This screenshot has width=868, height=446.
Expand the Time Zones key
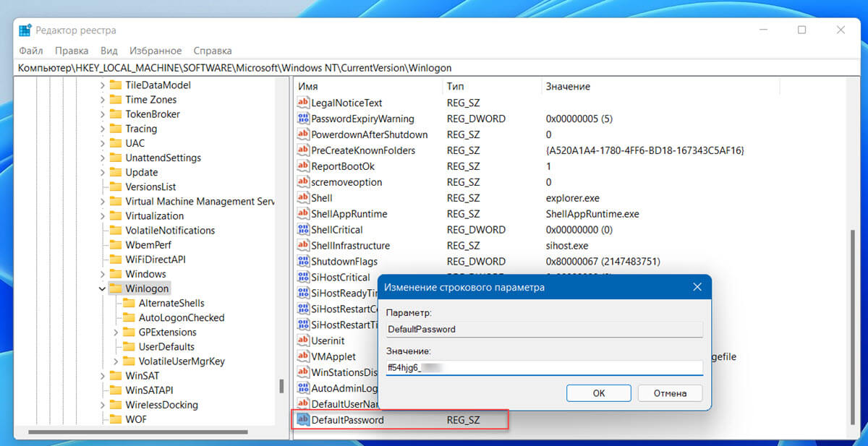click(102, 100)
